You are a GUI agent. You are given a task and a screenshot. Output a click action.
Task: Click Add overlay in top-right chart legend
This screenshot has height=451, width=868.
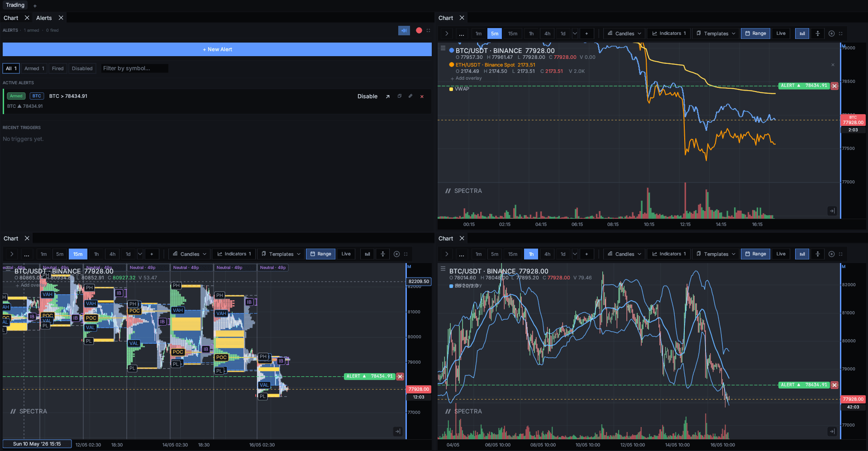[x=466, y=78]
